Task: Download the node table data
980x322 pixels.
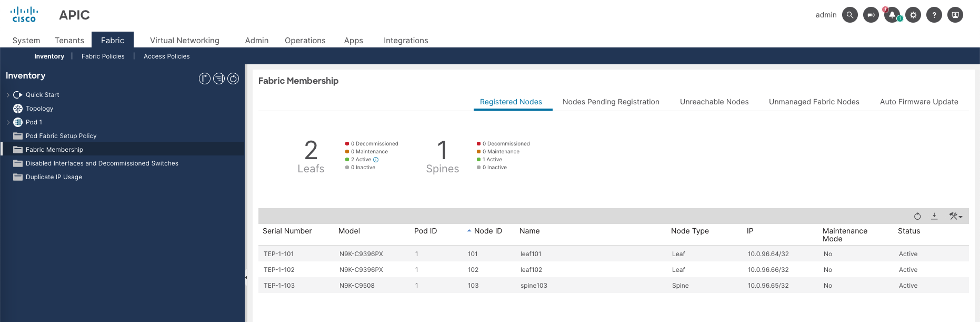Action: coord(934,216)
